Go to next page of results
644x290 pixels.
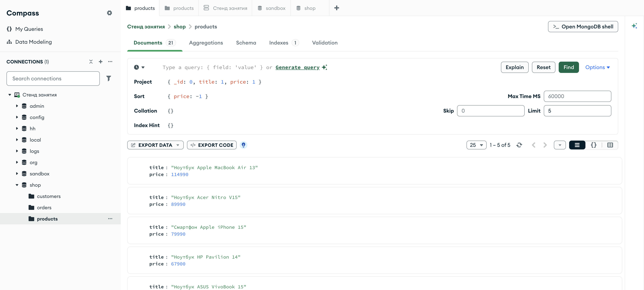pos(545,145)
